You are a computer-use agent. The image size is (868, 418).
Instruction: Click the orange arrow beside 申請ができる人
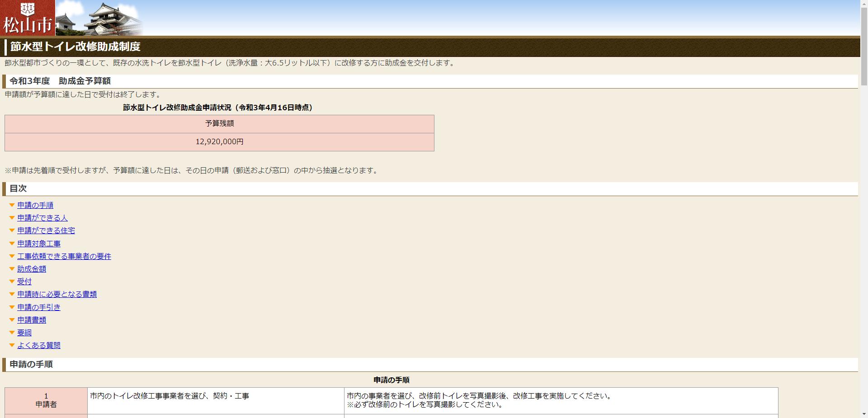point(12,218)
